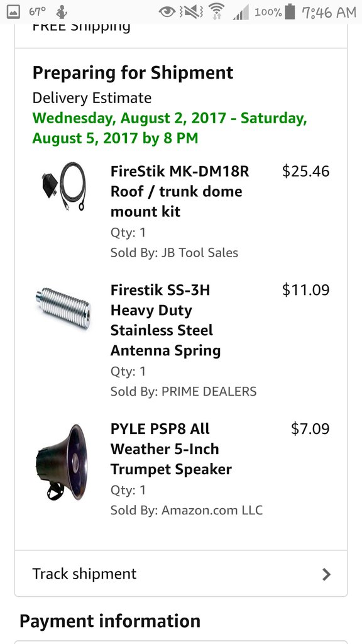The height and width of the screenshot is (644, 362).
Task: Tap the battery icon at 100%
Action: [290, 11]
